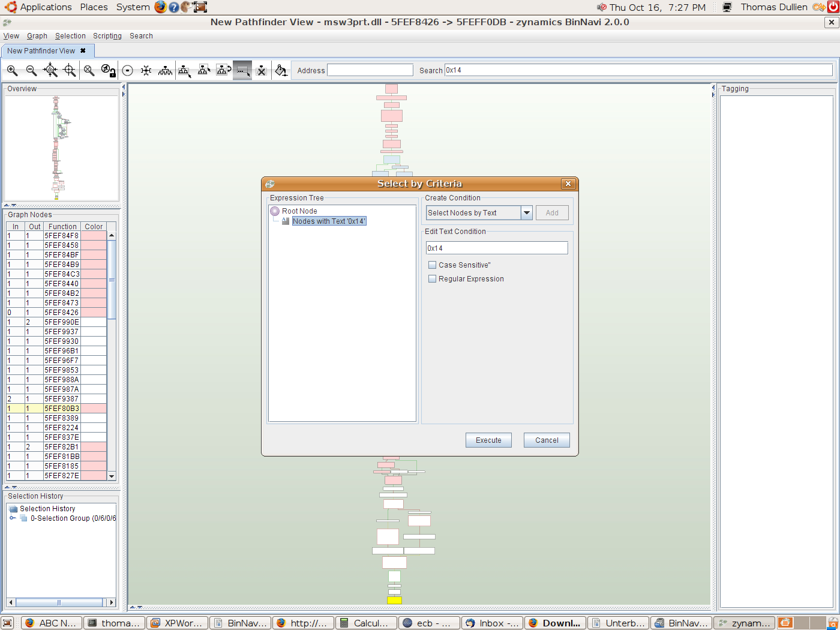This screenshot has height=630, width=840.
Task: Click the Selection History horizontal scrollbar
Action: pos(59,602)
